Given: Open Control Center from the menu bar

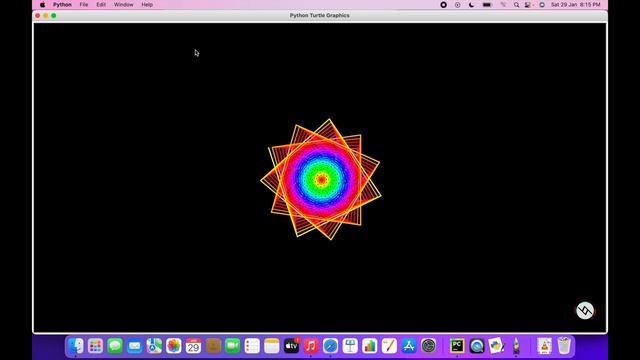Looking at the screenshot, I should [528, 5].
